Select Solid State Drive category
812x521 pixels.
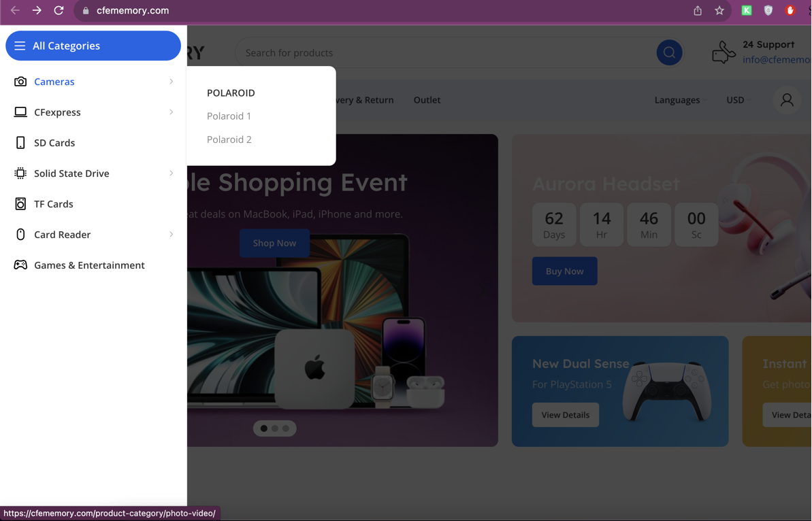point(71,173)
